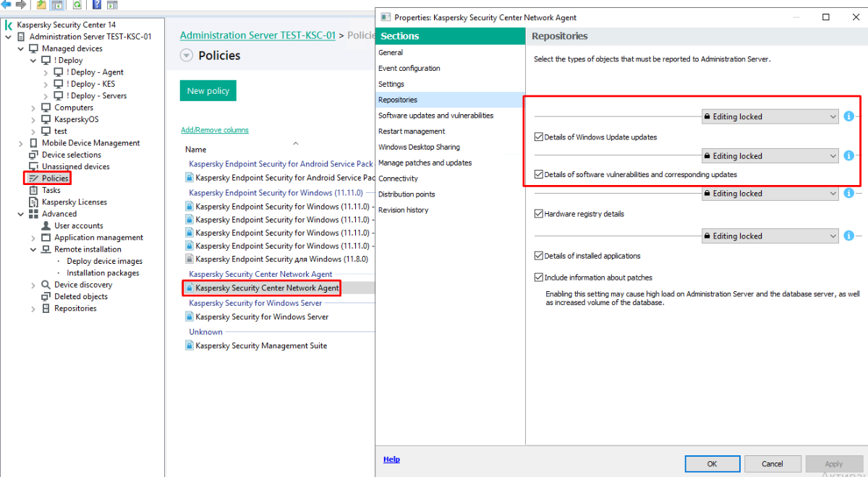This screenshot has height=477, width=868.
Task: Open the fourth Editing locked dropdown above installed applications
Action: click(x=770, y=236)
